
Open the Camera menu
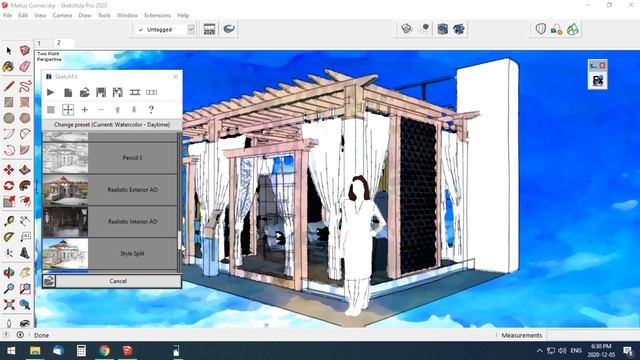tap(62, 15)
